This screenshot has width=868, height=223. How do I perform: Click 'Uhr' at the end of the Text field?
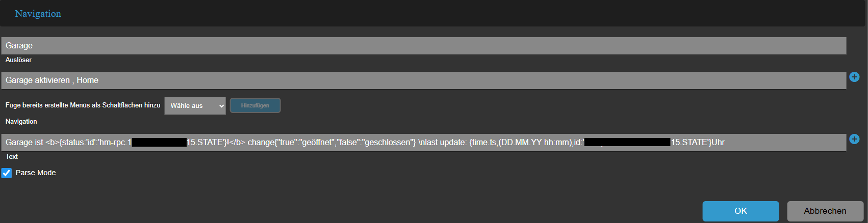pos(718,143)
